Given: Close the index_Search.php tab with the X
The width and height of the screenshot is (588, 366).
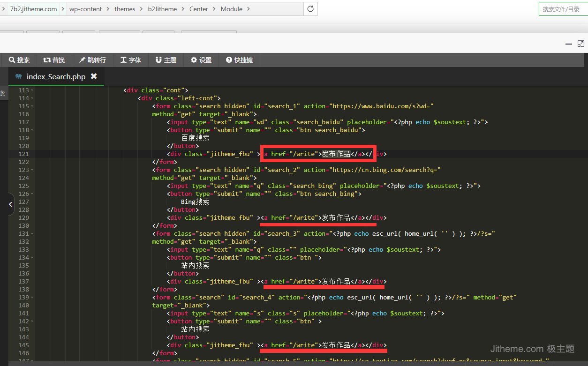Looking at the screenshot, I should (x=94, y=76).
